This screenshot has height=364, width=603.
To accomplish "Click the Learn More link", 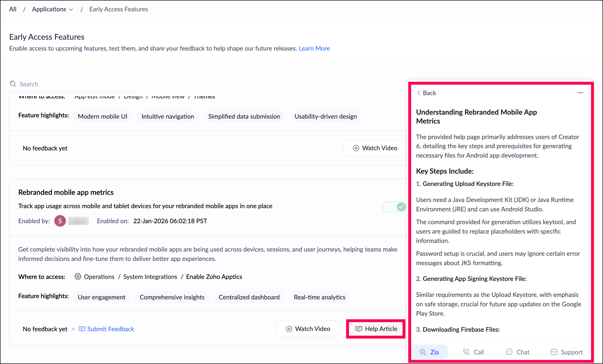I will (x=314, y=48).
